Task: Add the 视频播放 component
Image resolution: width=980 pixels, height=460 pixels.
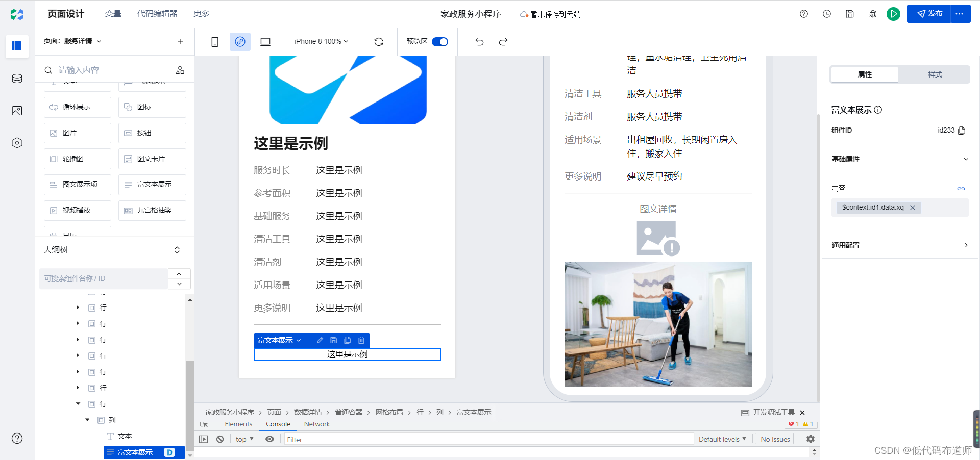Action: 78,211
